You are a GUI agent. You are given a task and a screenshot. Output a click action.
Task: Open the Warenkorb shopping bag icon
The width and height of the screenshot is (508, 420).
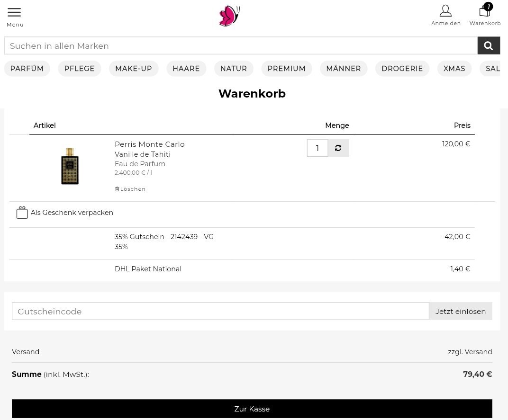(x=484, y=11)
